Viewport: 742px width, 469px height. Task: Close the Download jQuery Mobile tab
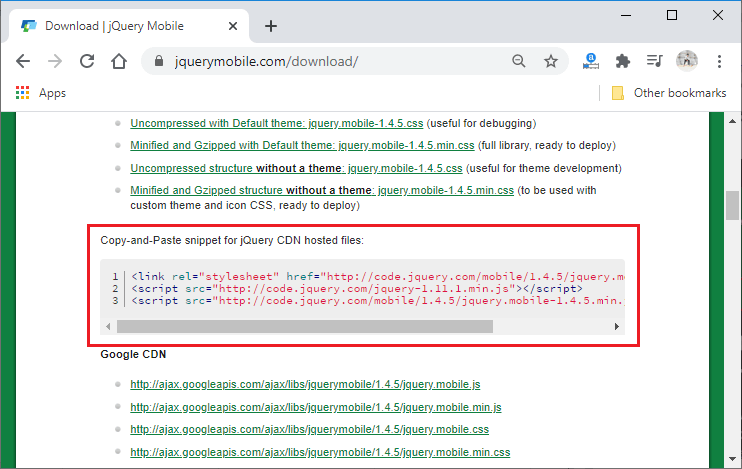tap(233, 26)
